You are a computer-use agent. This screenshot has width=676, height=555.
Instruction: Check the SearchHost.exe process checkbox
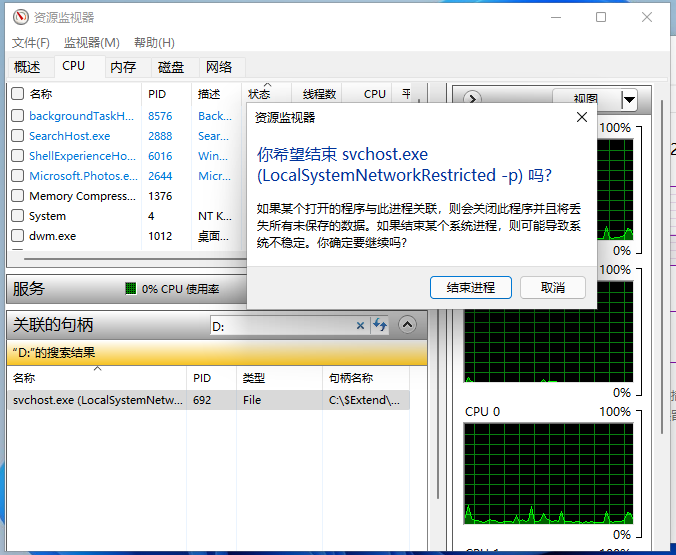(17, 136)
